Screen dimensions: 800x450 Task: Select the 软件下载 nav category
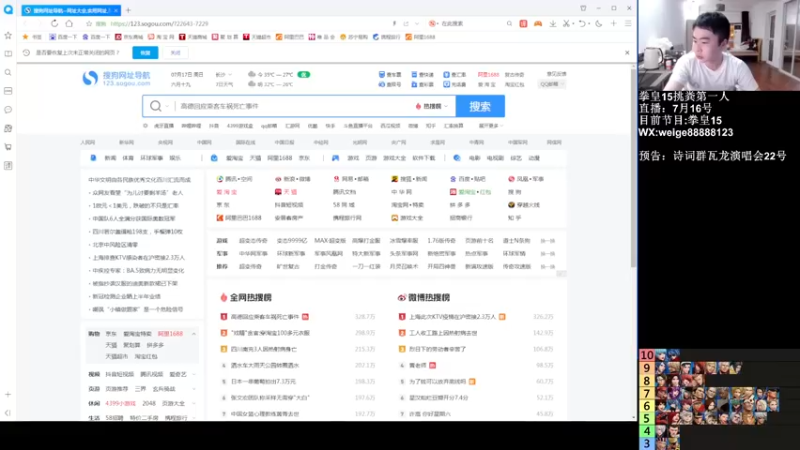pos(423,158)
